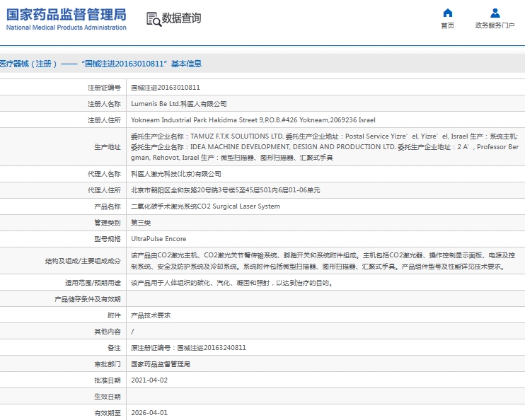Select the expiry date 2026-04-01
This screenshot has height=420, width=525.
pos(149,413)
